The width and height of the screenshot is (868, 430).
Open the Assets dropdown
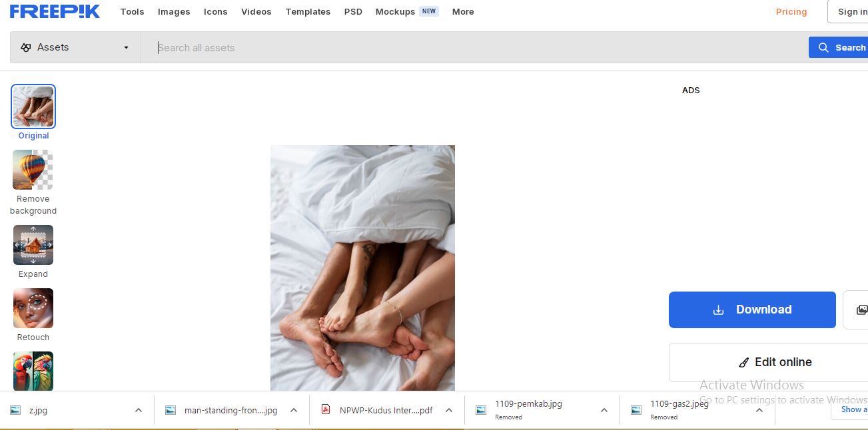pos(75,47)
